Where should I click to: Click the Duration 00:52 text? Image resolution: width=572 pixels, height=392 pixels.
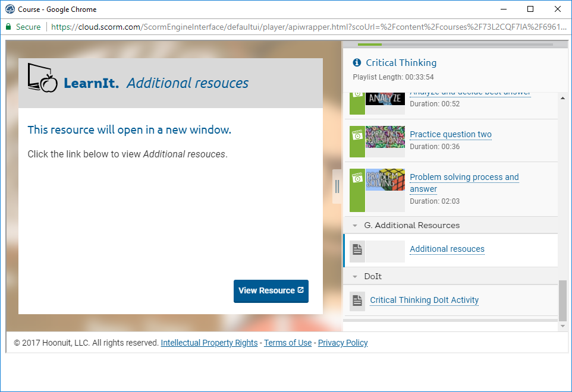(x=435, y=104)
